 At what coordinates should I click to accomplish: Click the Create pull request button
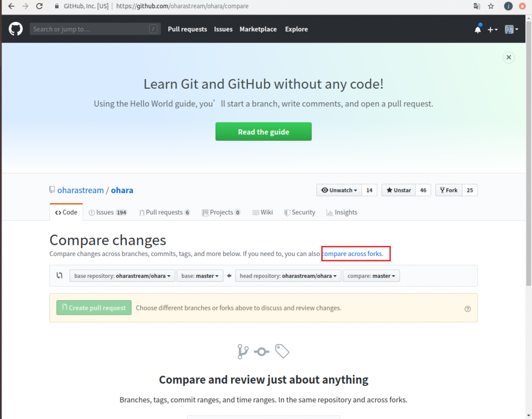[x=94, y=308]
